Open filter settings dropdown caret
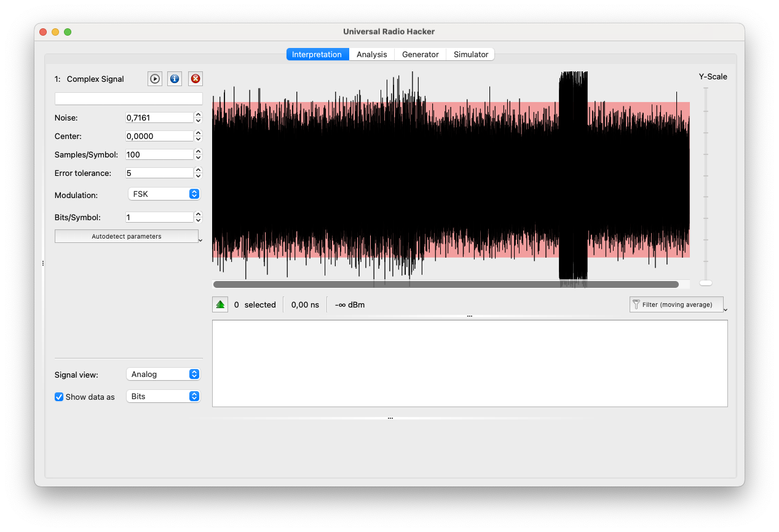Image resolution: width=779 pixels, height=532 pixels. (x=726, y=308)
